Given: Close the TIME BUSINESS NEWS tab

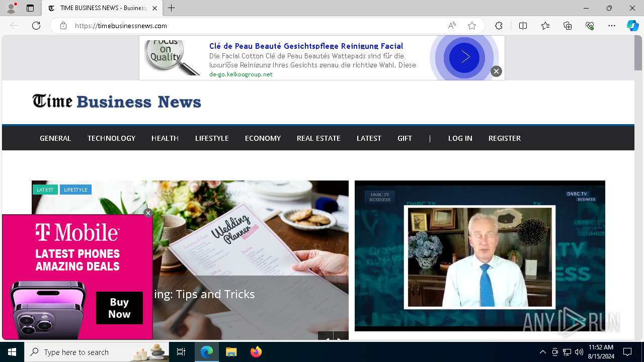Looking at the screenshot, I should (x=154, y=8).
